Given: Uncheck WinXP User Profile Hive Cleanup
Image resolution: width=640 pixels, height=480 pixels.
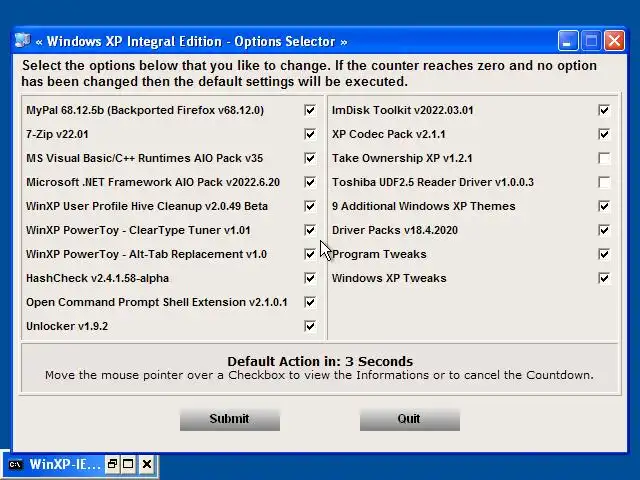Looking at the screenshot, I should click(310, 206).
